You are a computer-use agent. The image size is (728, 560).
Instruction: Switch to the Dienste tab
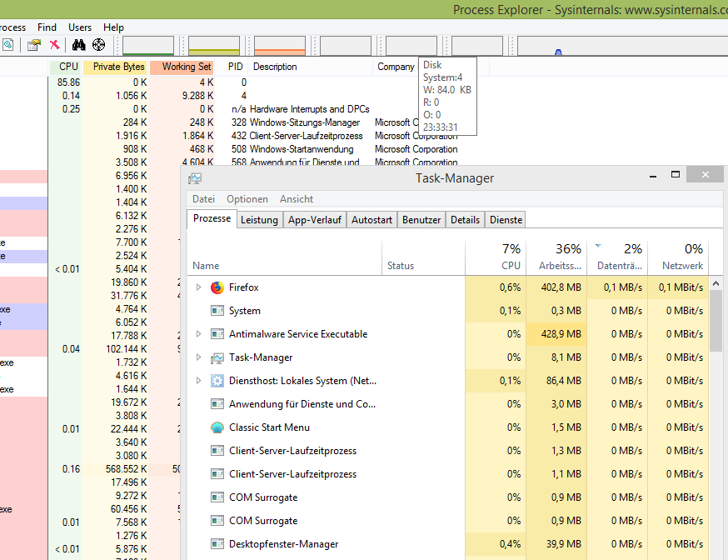tap(506, 220)
